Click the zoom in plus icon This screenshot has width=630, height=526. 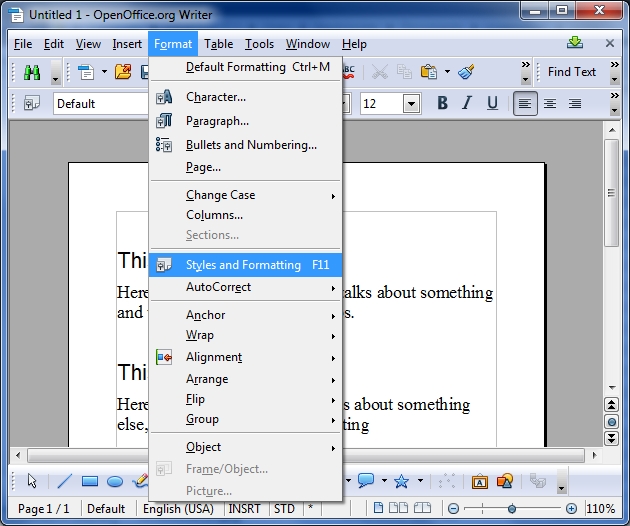[x=571, y=509]
